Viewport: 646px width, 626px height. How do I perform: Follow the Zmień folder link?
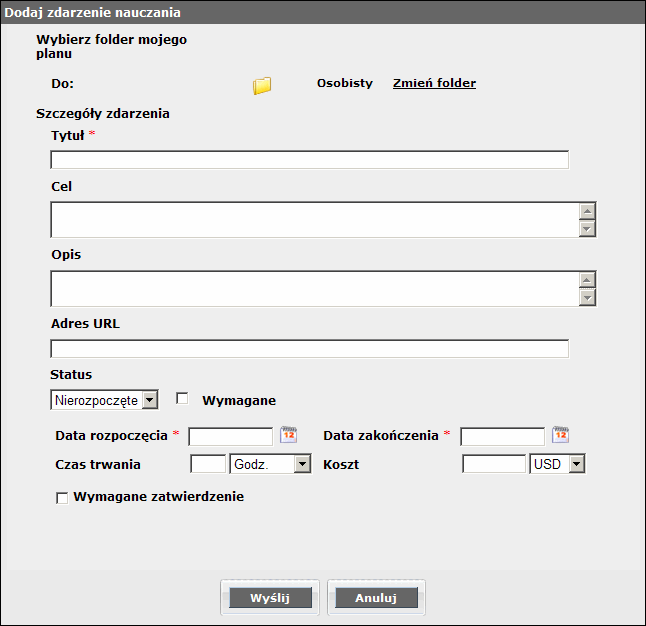(434, 84)
